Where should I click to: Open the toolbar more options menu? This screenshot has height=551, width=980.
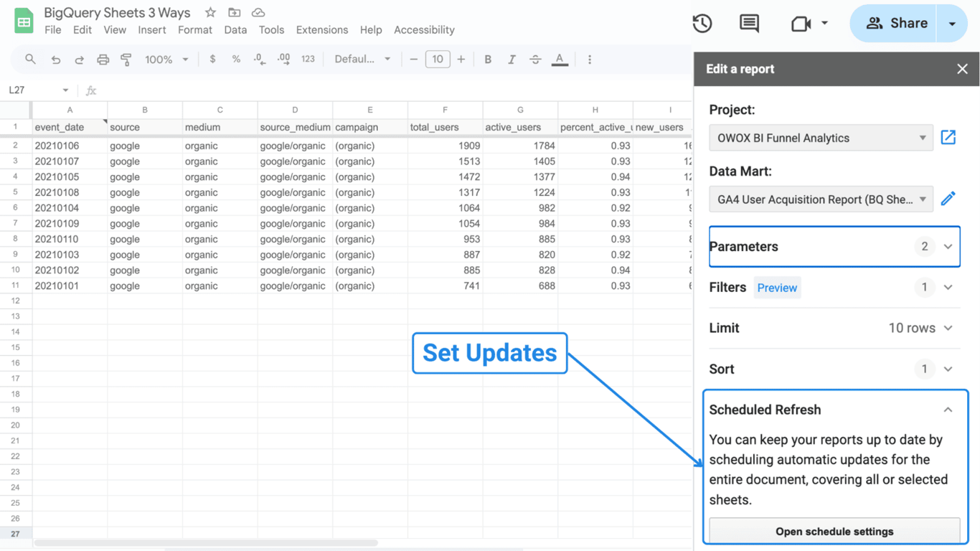point(590,60)
